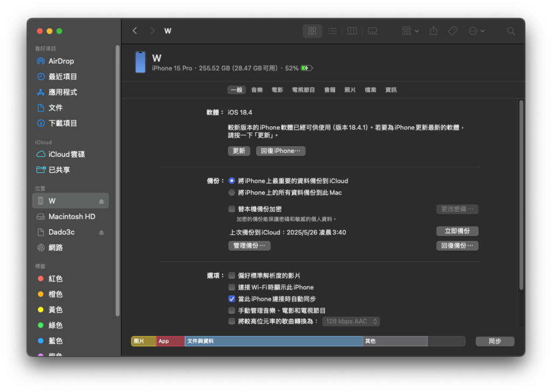Switch Finder to column view

[352, 31]
